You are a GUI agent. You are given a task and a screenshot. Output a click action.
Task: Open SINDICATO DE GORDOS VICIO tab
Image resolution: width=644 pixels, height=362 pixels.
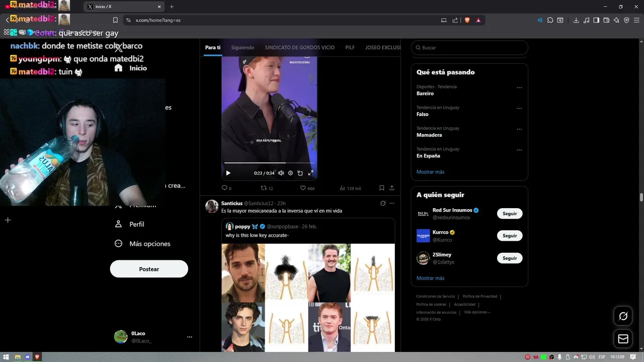click(x=300, y=47)
